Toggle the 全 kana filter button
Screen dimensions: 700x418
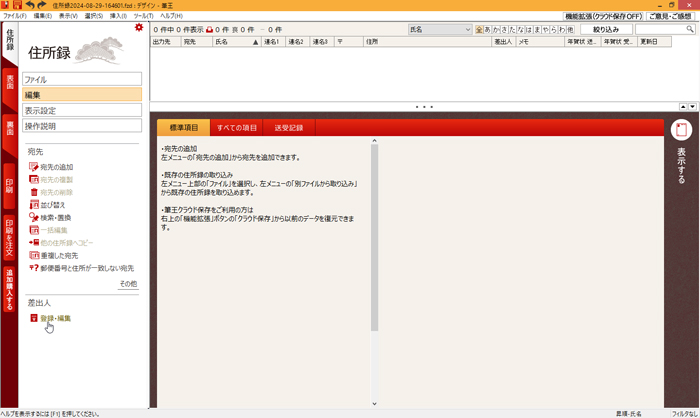480,30
